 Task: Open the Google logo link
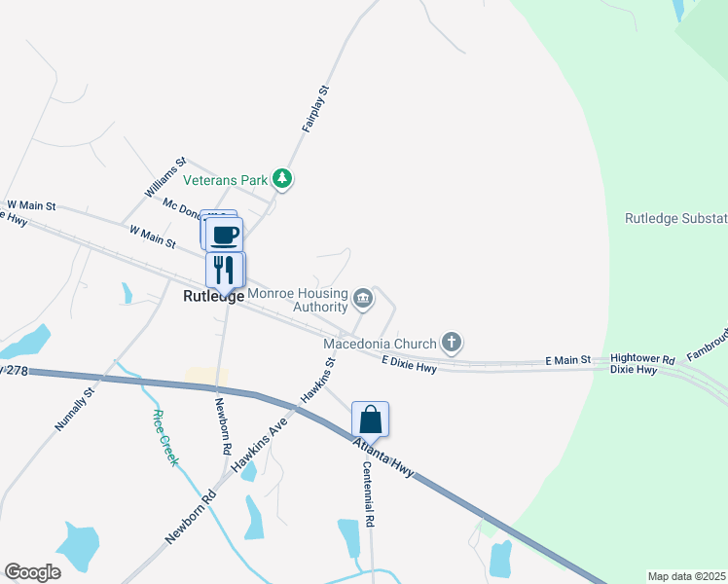[32, 572]
